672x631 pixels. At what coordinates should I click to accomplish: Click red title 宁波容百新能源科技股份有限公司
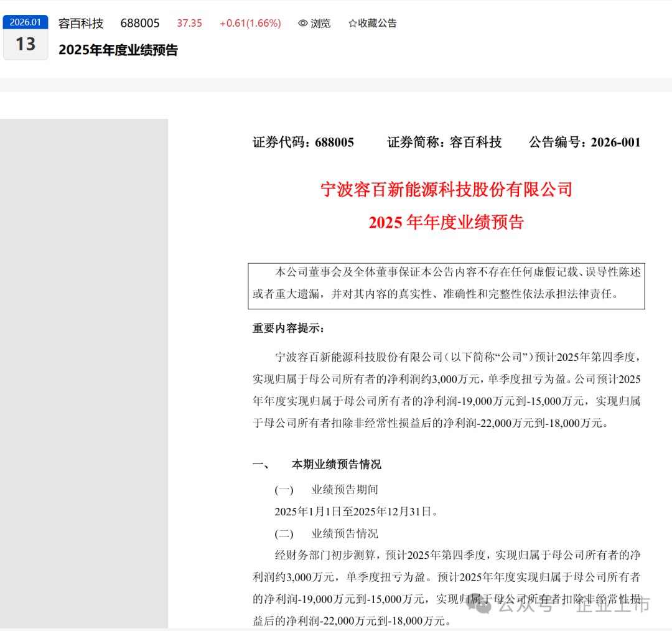(x=446, y=189)
